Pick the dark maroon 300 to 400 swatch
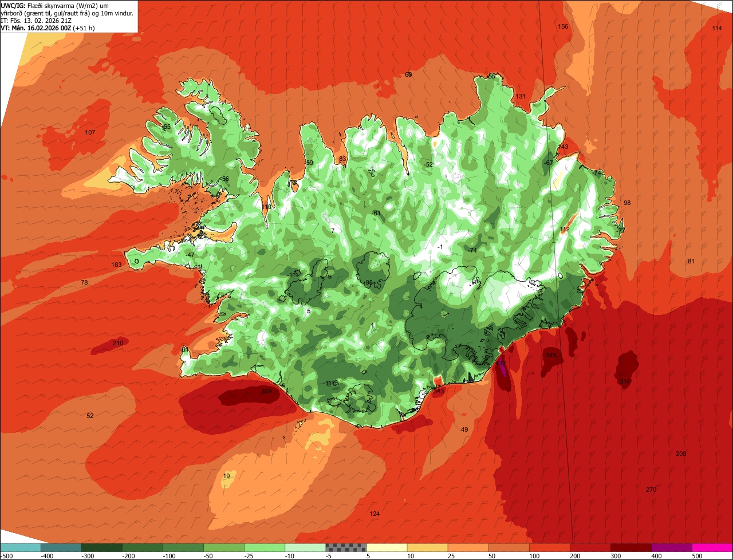This screenshot has width=733, height=560. [630, 547]
